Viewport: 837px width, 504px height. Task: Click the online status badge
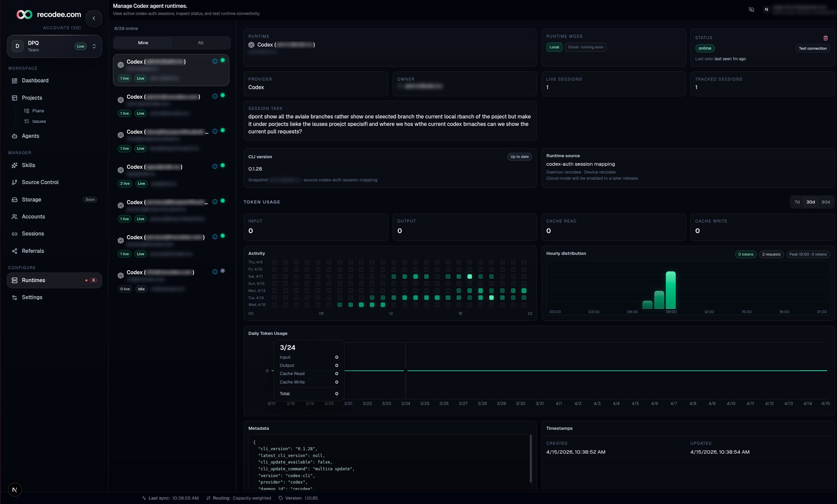click(x=705, y=48)
